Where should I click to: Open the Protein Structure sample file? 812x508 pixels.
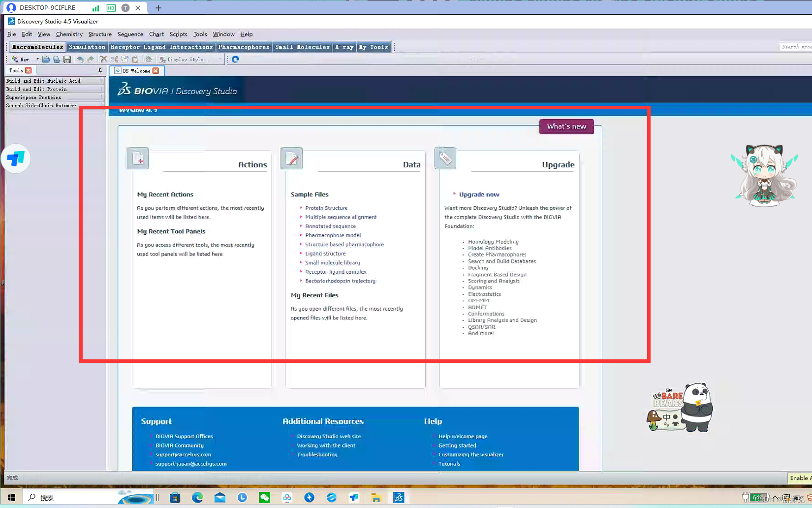(326, 208)
